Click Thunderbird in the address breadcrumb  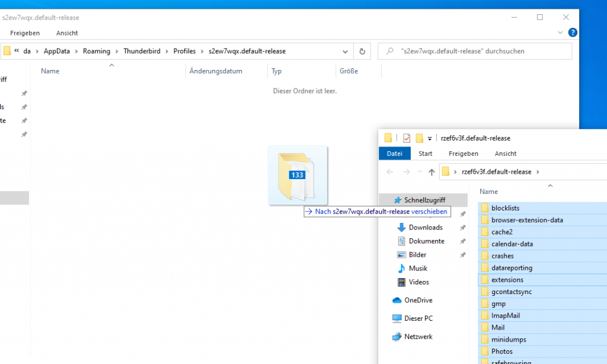coord(142,51)
